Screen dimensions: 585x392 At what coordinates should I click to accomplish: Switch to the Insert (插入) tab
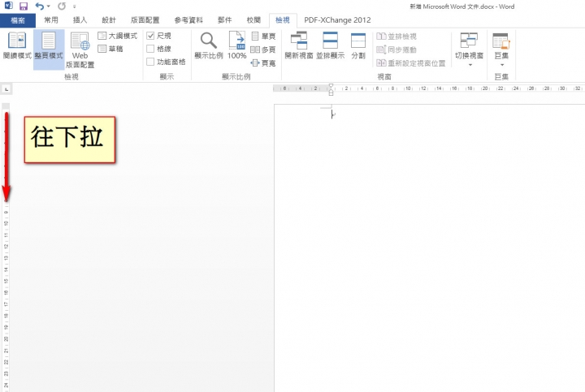pos(80,20)
